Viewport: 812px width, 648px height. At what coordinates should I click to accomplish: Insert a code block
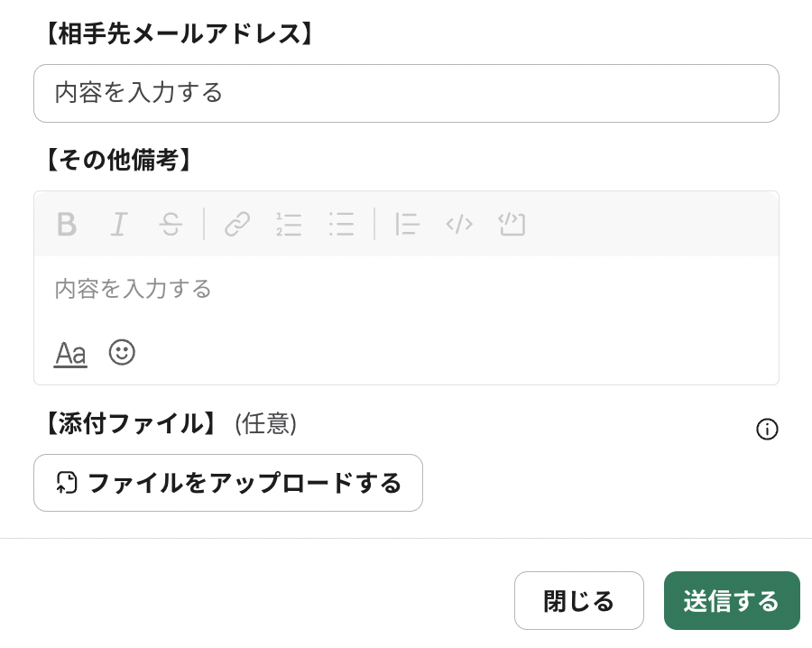512,224
